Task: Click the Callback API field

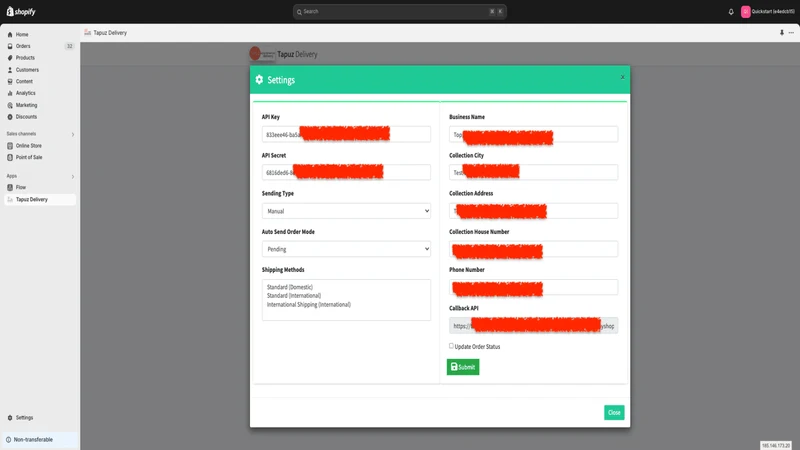Action: click(533, 326)
